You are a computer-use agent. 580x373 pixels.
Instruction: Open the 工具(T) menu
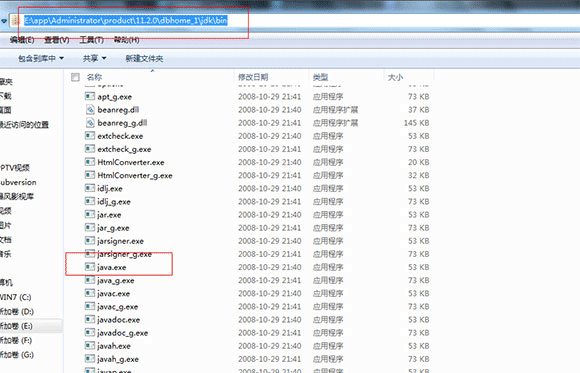coord(91,40)
